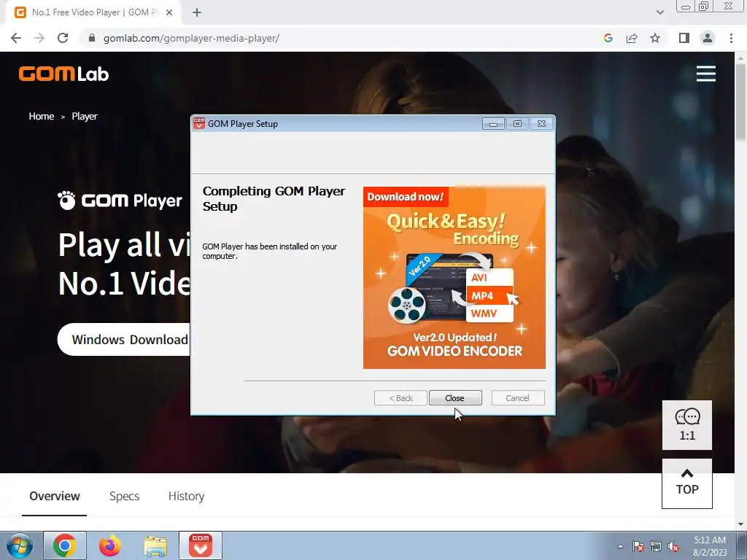The width and height of the screenshot is (747, 560).
Task: Reload the gomlab page
Action: click(63, 38)
